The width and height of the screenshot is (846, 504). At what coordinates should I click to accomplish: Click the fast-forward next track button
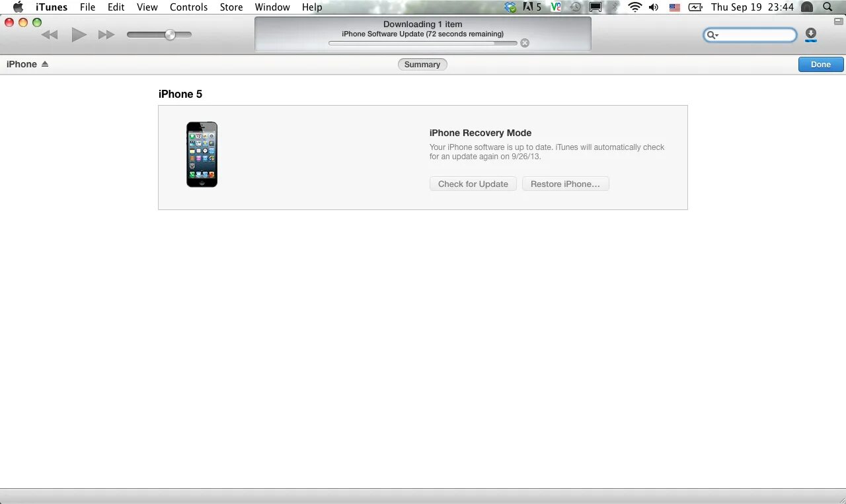pos(106,34)
